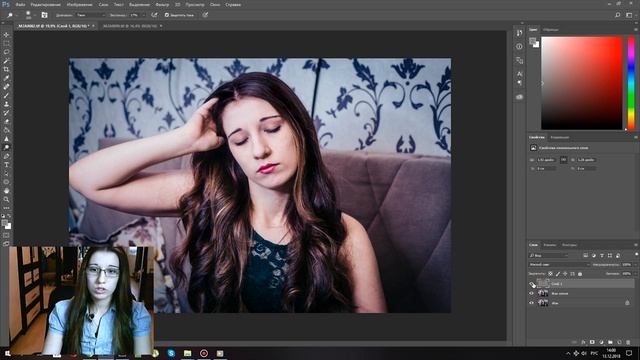This screenshot has width=640, height=360.
Task: Toggle visibility of the bottom background layer
Action: coord(531,303)
